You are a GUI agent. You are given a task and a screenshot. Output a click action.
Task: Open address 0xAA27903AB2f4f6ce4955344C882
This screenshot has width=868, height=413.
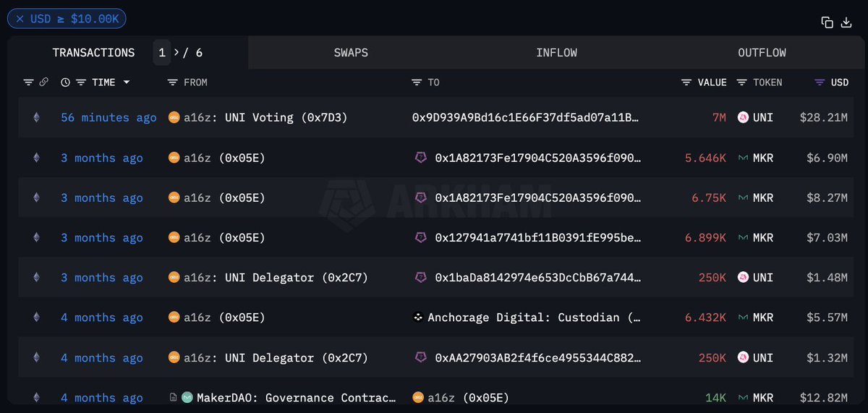pos(537,357)
